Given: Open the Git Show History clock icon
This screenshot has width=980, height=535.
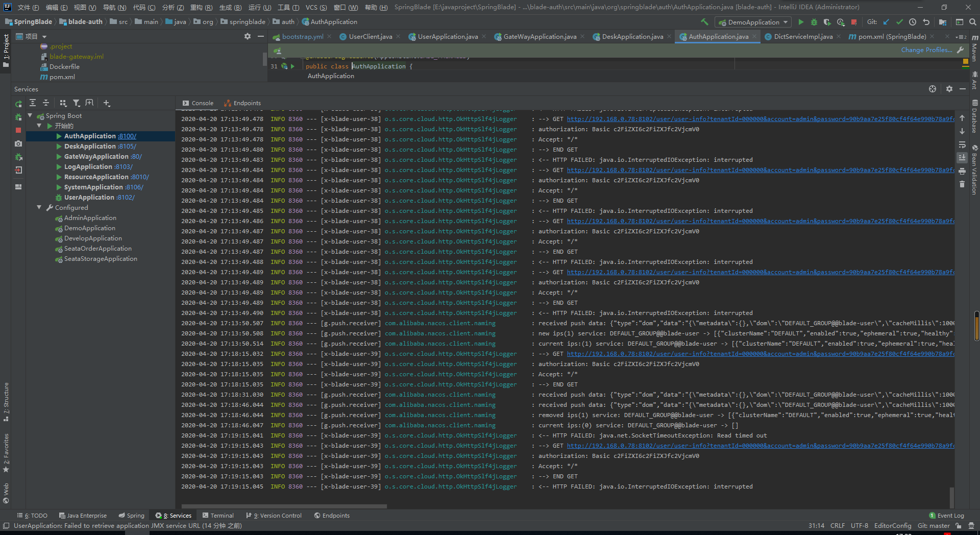Looking at the screenshot, I should (913, 22).
